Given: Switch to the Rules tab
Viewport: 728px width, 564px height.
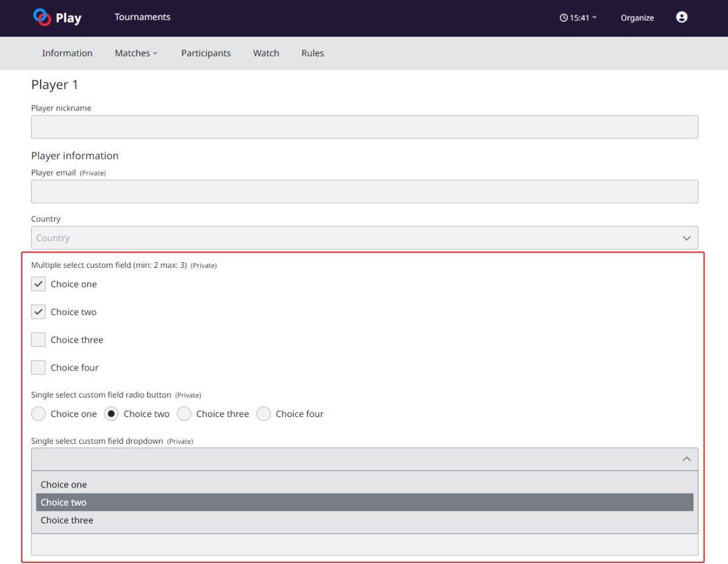Looking at the screenshot, I should (312, 53).
